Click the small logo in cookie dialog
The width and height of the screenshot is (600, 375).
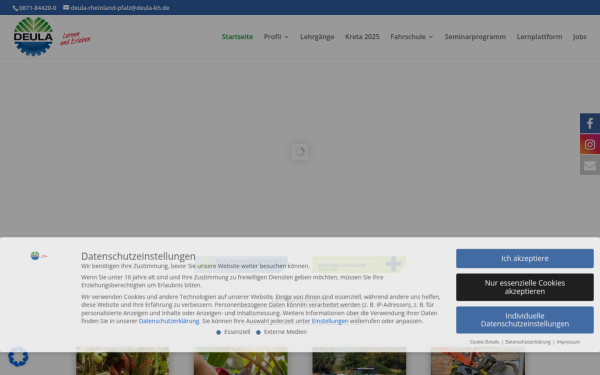click(x=39, y=256)
